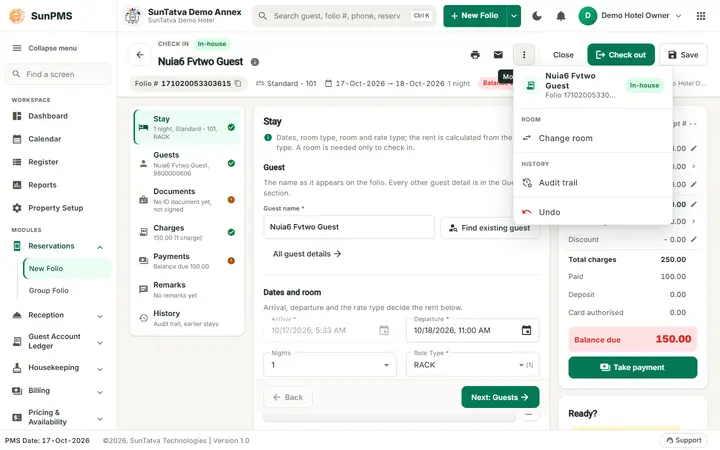Select the Payments section tab
The height and width of the screenshot is (450, 720).
coord(187,261)
